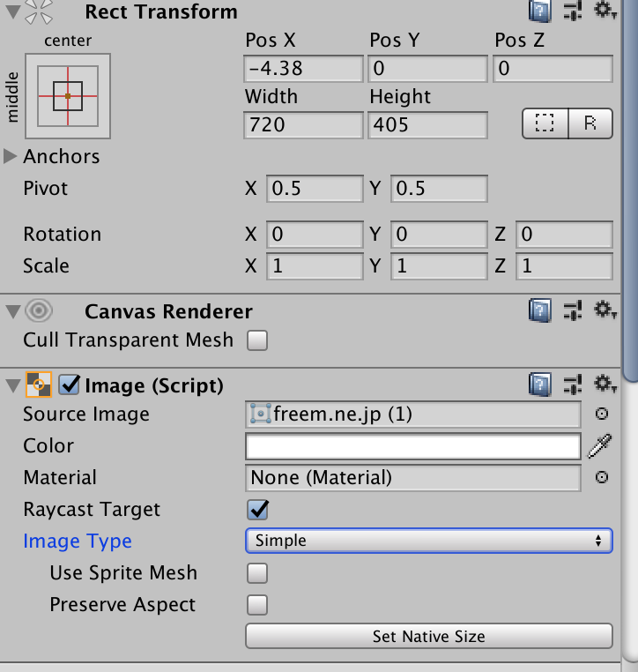Open Material object picker circle

tap(602, 477)
